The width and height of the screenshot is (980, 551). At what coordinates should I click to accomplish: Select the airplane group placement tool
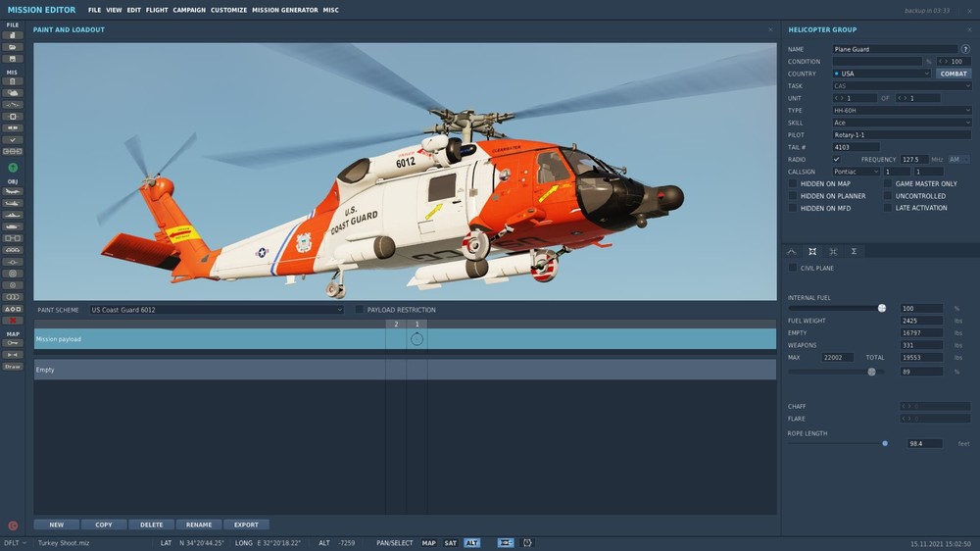(13, 191)
